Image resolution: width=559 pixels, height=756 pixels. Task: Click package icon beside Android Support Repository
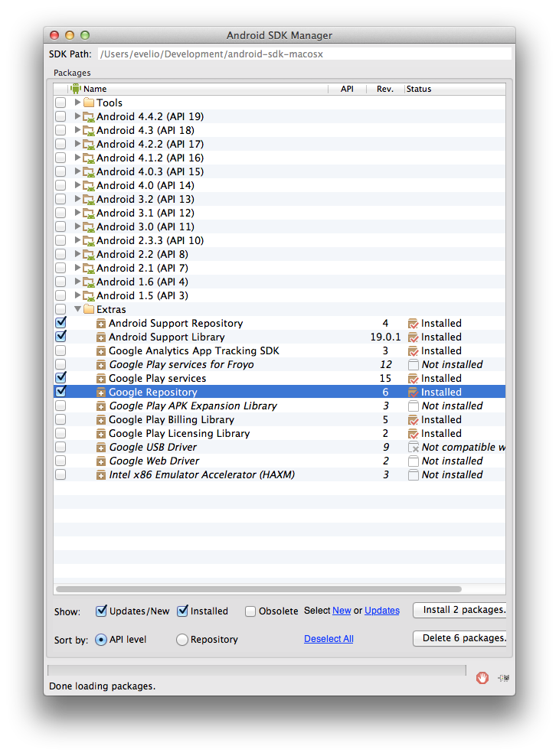tap(101, 324)
